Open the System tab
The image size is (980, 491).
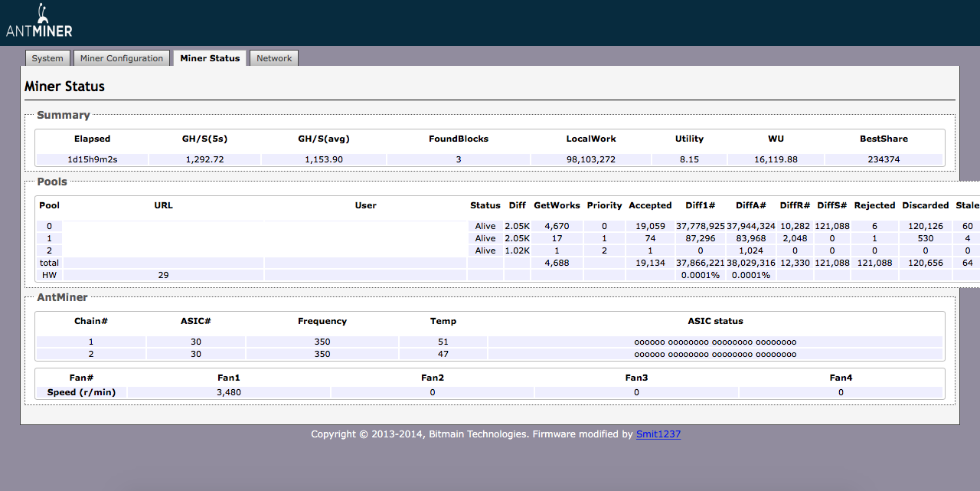click(x=47, y=58)
